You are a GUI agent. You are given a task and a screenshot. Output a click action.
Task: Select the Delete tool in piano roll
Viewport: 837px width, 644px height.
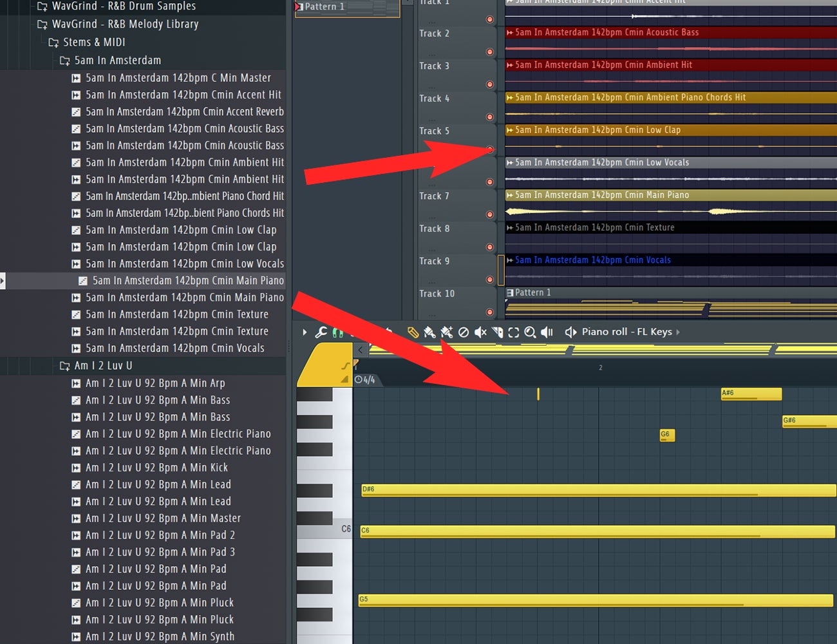463,332
